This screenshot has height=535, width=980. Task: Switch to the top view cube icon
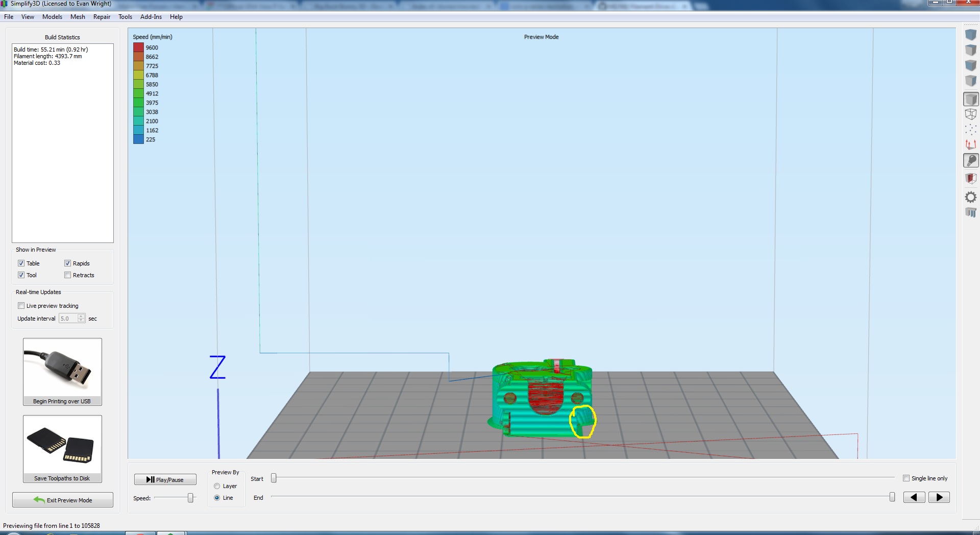pos(970,50)
